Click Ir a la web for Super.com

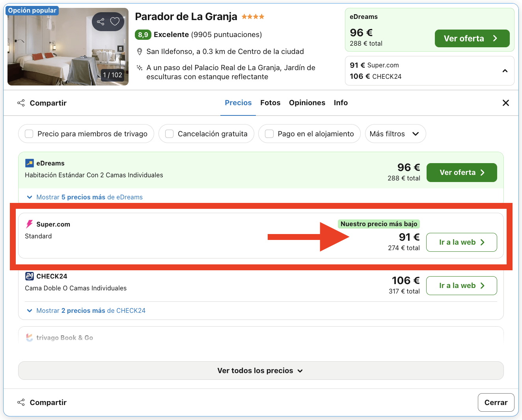click(x=461, y=242)
